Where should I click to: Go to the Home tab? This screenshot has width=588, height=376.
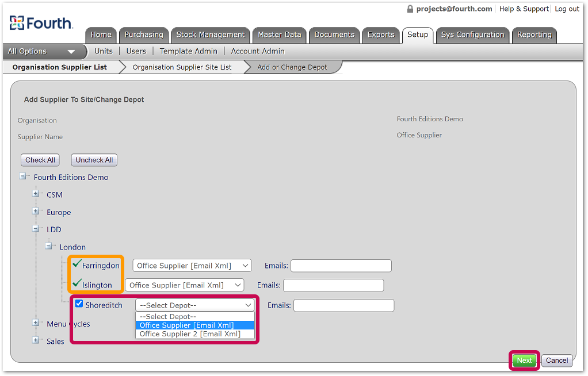101,35
